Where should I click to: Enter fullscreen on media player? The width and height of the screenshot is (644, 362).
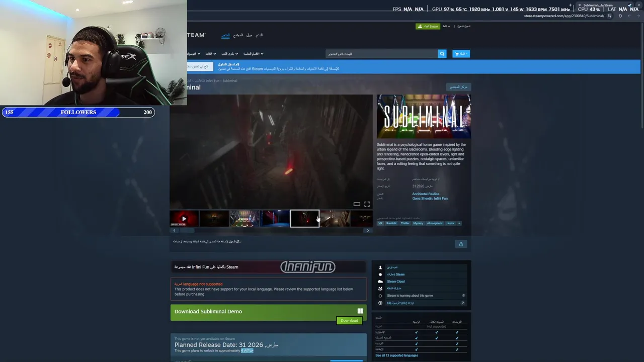(367, 204)
